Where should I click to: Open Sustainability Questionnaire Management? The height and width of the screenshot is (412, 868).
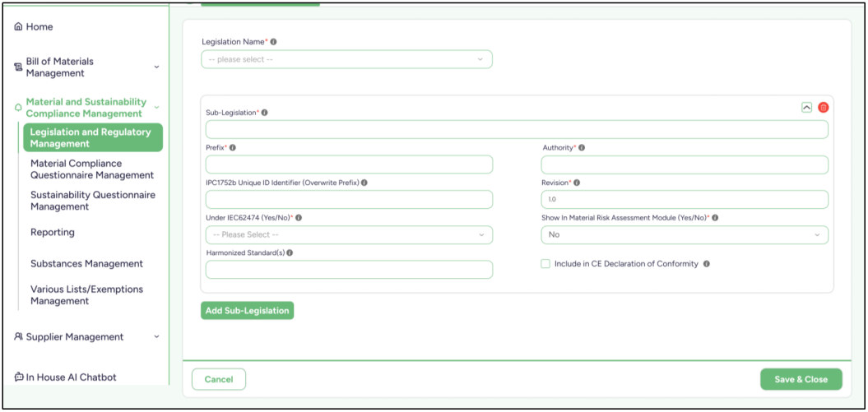[x=93, y=201]
